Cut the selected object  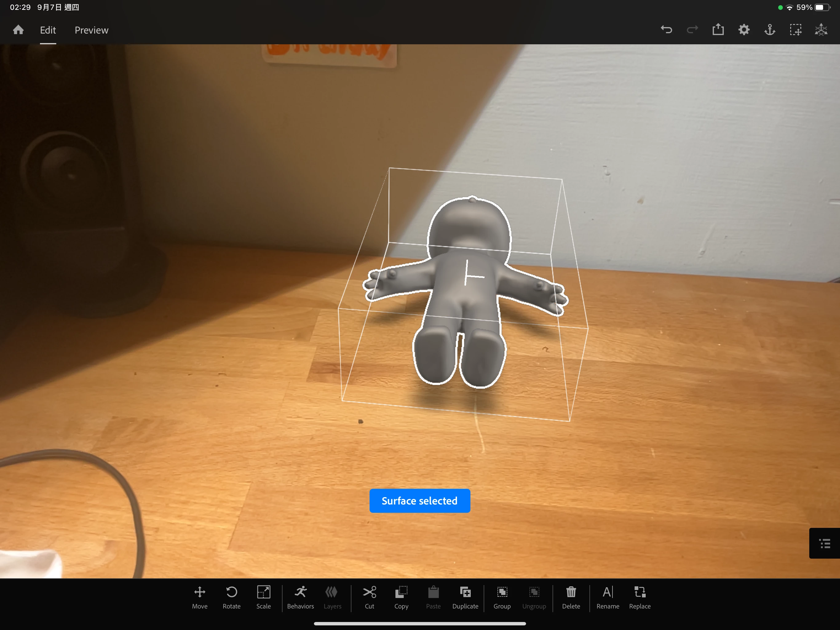point(369,597)
